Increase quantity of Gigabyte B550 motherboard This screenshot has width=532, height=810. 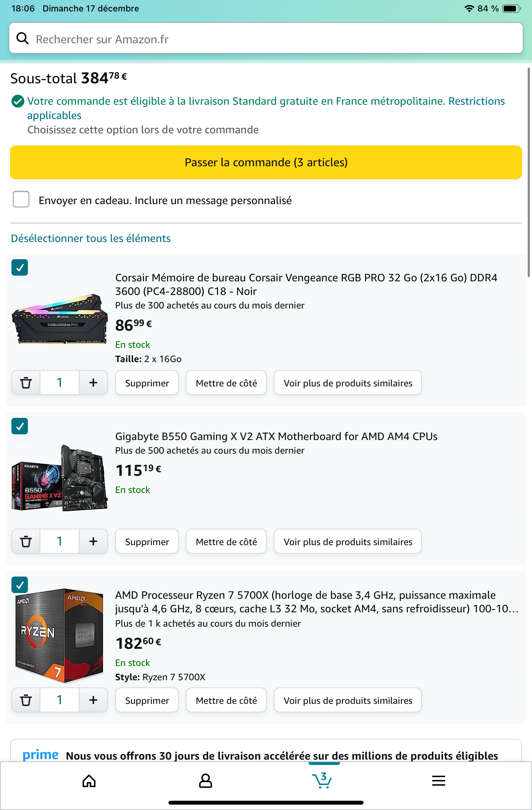tap(93, 541)
